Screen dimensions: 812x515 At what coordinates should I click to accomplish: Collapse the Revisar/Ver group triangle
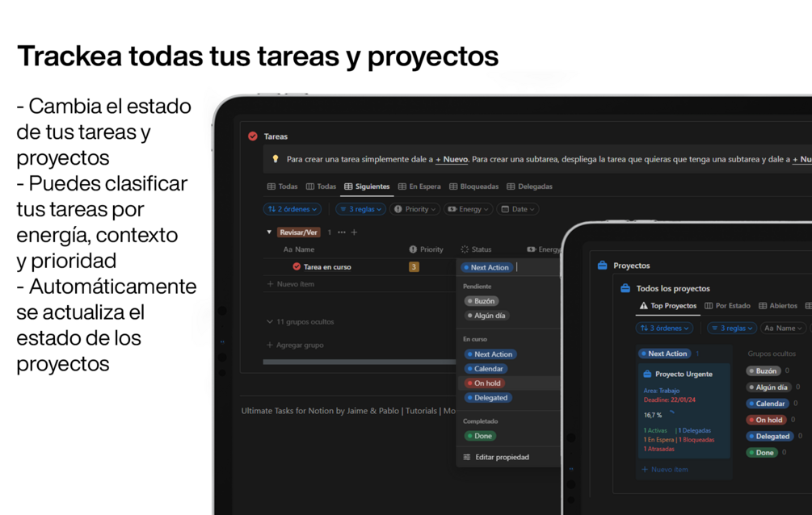[x=269, y=232]
